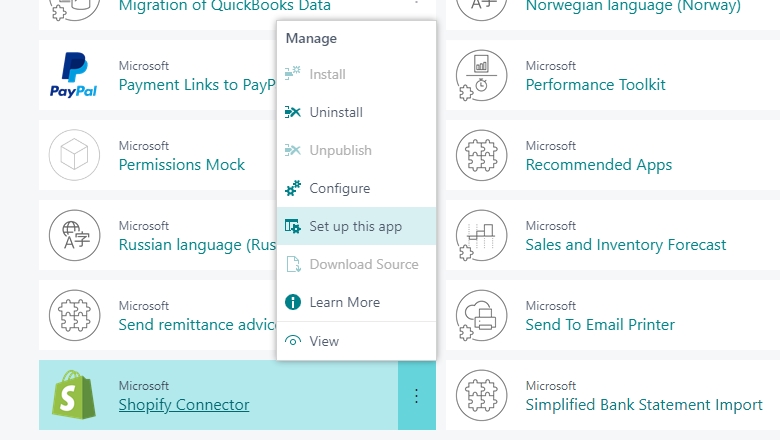Open the Shopify Connector link
The height and width of the screenshot is (440, 780).
tap(184, 405)
